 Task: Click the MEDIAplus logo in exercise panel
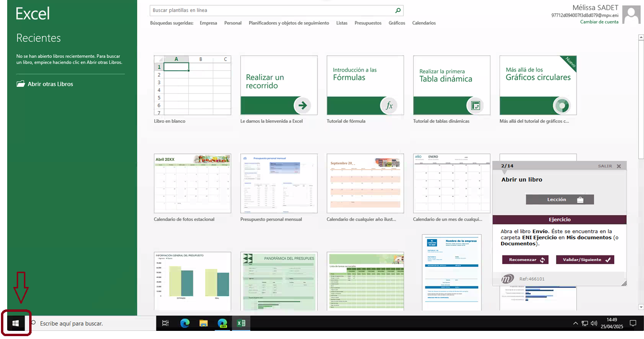click(x=508, y=278)
